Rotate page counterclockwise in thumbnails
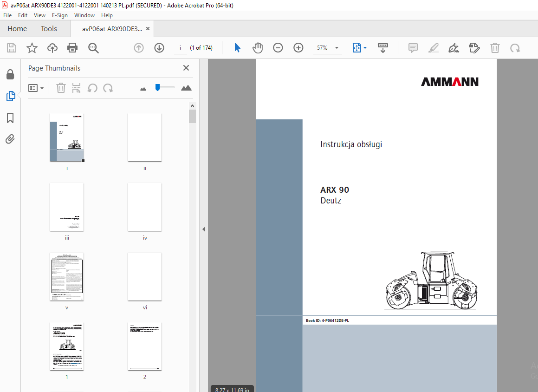Viewport: 538px width, 392px height. tap(92, 88)
